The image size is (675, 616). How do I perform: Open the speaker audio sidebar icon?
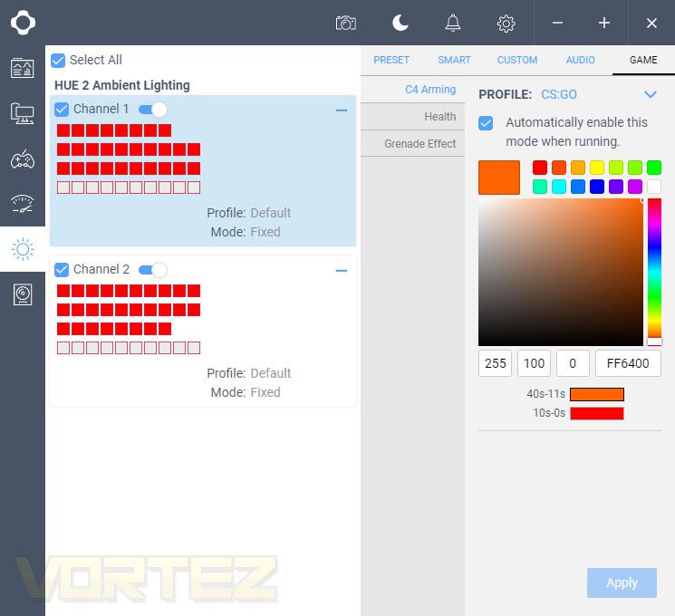[23, 295]
